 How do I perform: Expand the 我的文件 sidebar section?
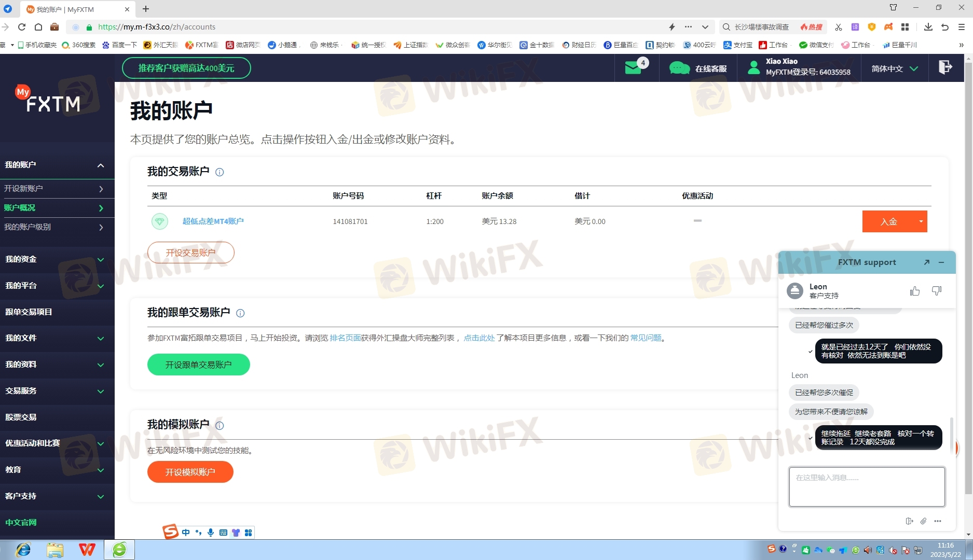(x=101, y=339)
